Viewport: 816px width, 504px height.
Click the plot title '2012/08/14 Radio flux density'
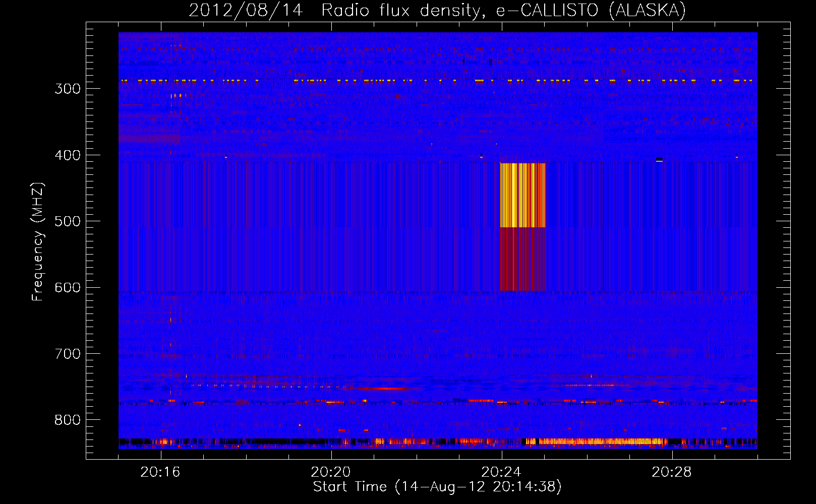[437, 10]
